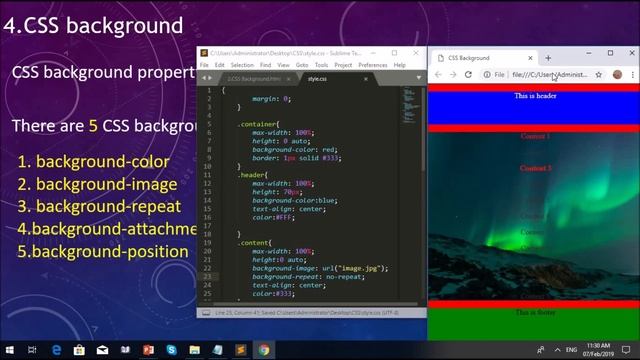Image resolution: width=640 pixels, height=360 pixels.
Task: Toggle Sublime side panel status icon
Action: 206,313
